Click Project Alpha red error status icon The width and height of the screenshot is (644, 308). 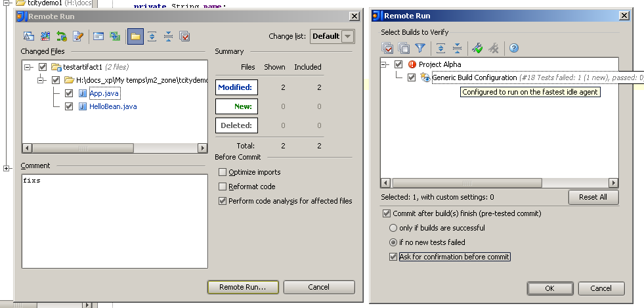412,64
